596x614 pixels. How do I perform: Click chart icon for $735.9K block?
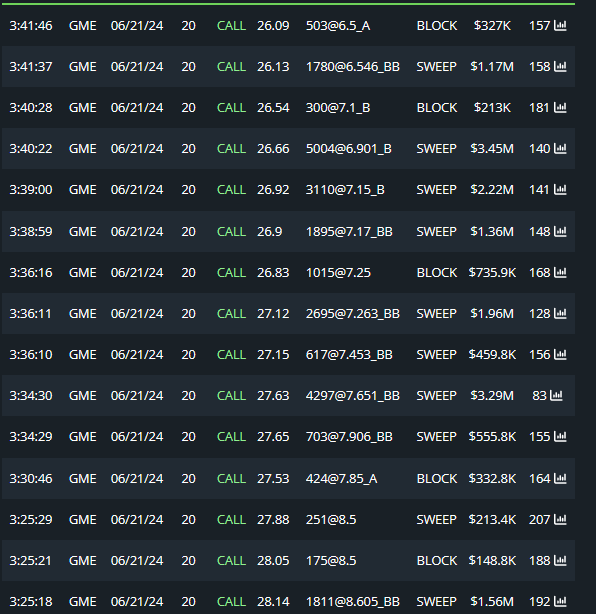coord(560,273)
